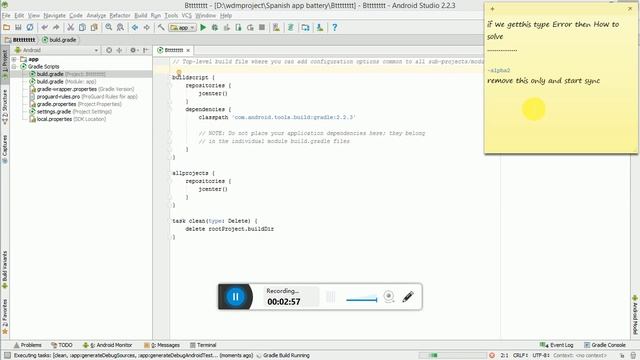
Task: Click the Stop square icon in toolbar
Action: click(262, 27)
